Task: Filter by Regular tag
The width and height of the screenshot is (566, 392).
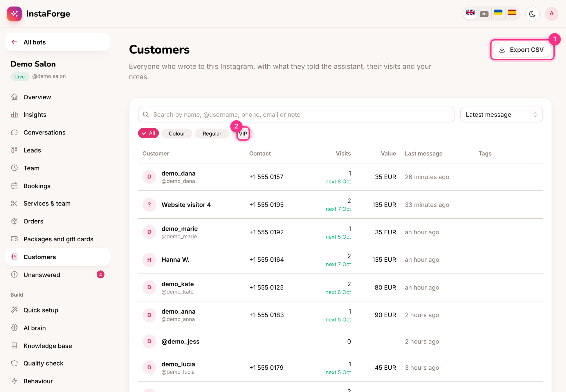Action: [x=212, y=134]
